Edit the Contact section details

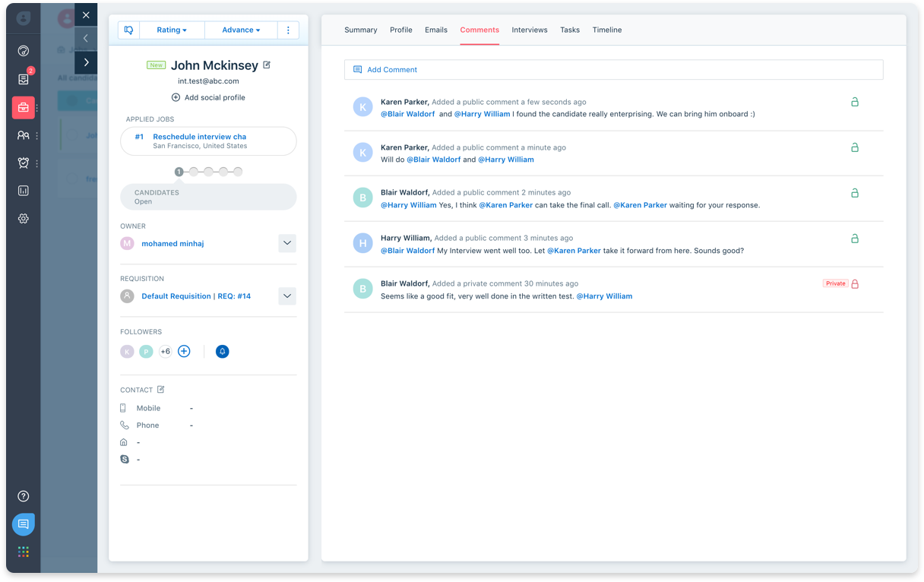coord(160,390)
